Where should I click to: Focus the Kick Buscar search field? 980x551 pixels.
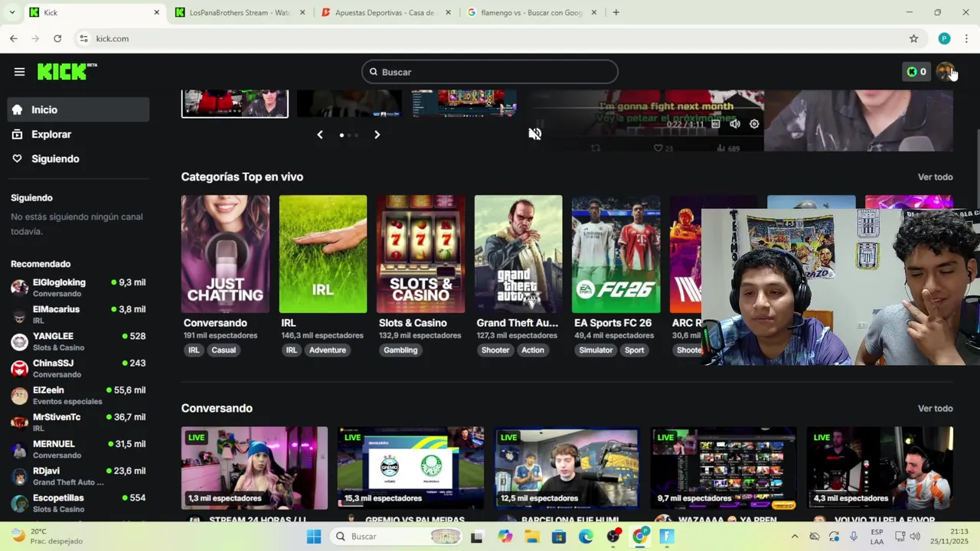490,72
